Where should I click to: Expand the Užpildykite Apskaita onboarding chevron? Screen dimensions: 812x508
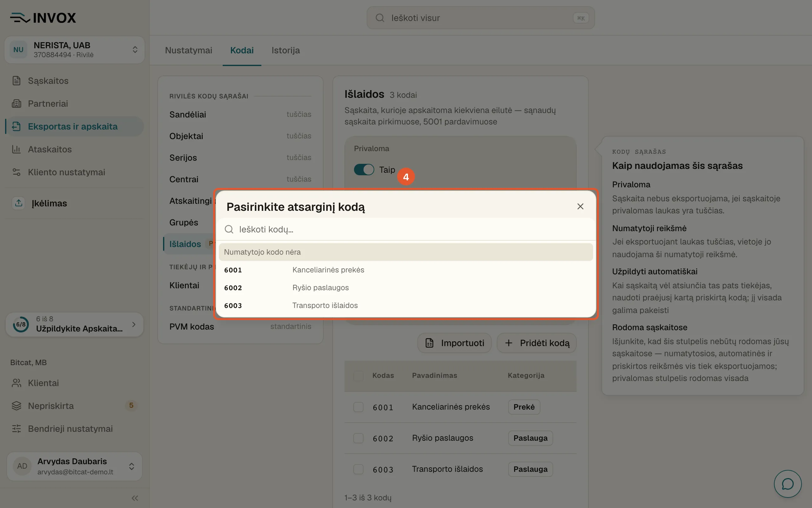[x=134, y=324]
